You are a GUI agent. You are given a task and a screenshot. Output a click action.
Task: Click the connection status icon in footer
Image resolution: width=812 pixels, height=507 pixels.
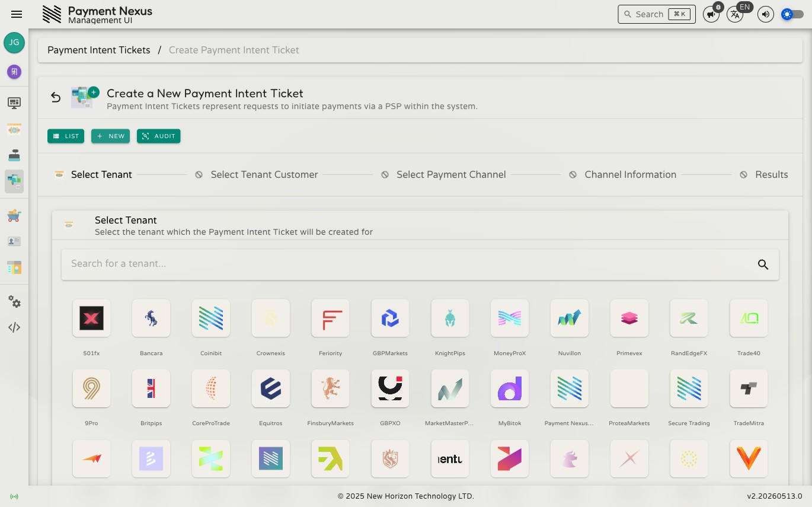pos(14,496)
